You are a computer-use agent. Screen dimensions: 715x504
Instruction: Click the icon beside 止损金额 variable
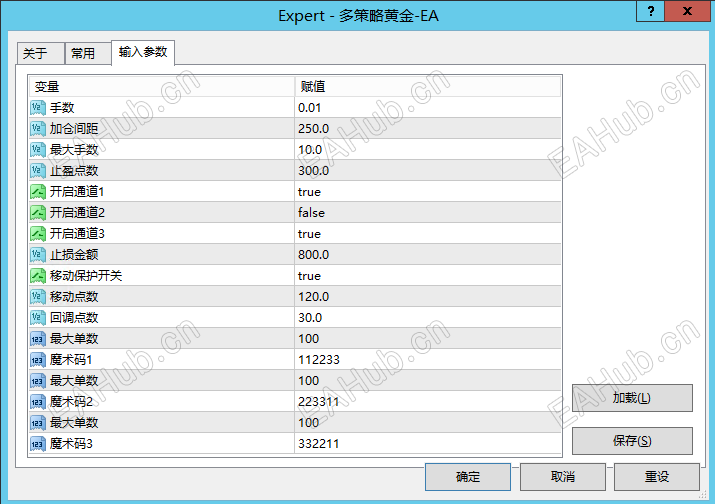(x=38, y=255)
